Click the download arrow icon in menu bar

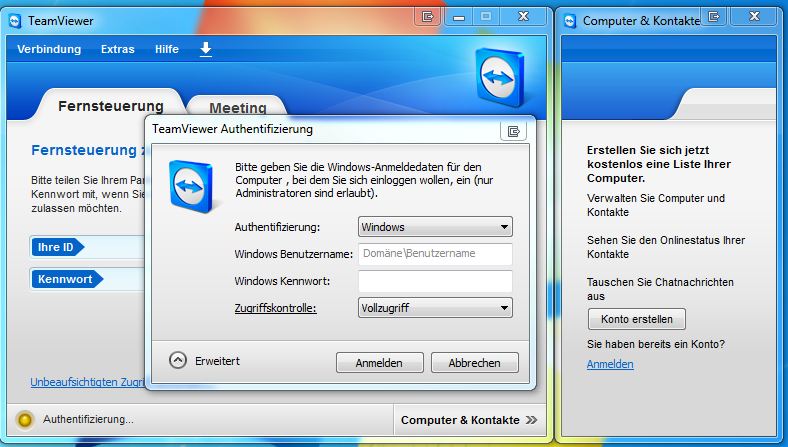click(206, 49)
